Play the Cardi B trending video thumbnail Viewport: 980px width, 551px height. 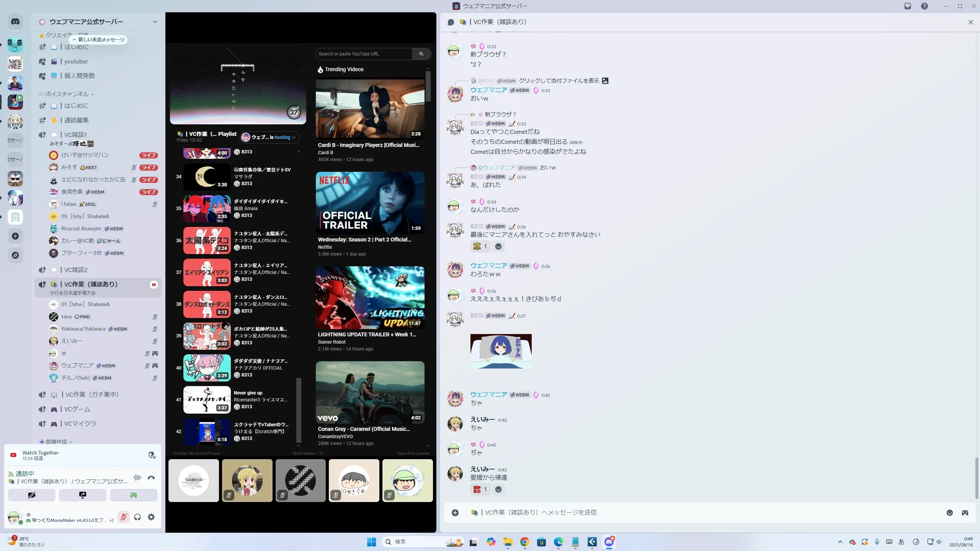(x=370, y=108)
